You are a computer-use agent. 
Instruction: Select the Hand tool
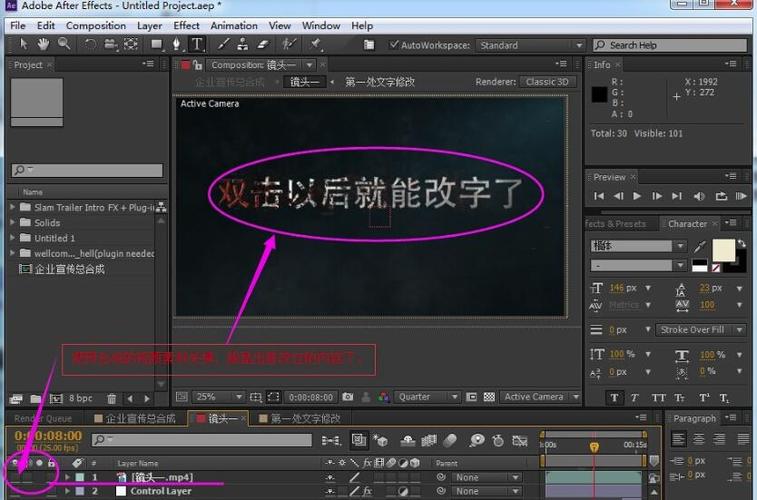(43, 44)
